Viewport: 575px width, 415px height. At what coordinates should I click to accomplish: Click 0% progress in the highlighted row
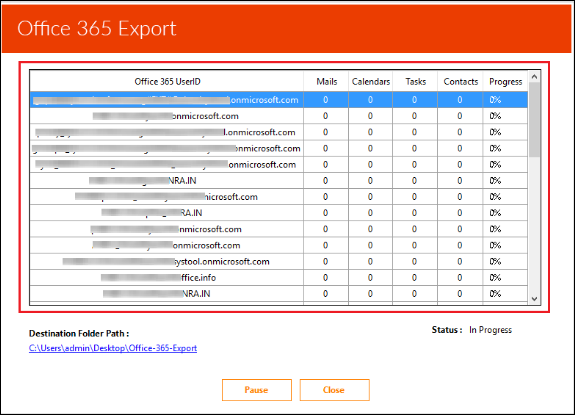coord(505,100)
